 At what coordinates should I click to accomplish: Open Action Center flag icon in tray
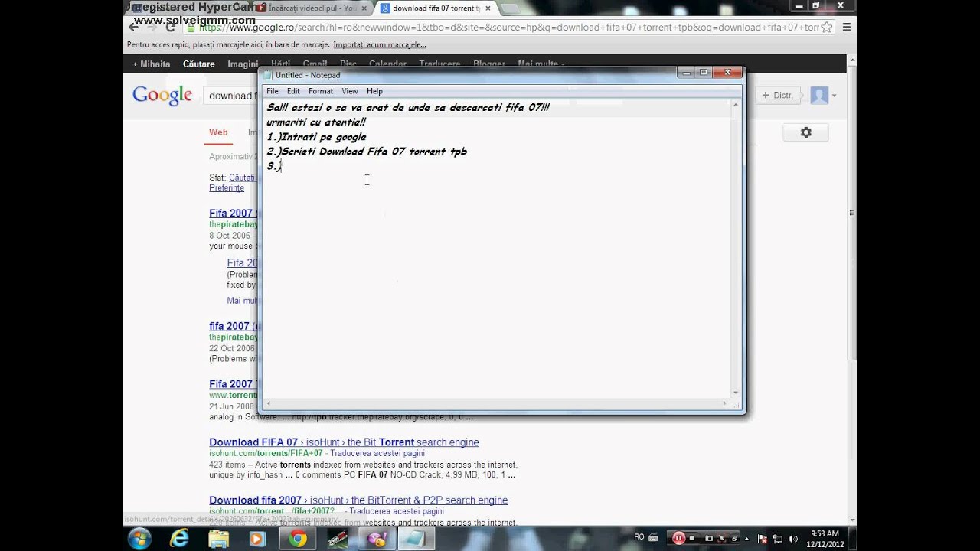pyautogui.click(x=764, y=539)
